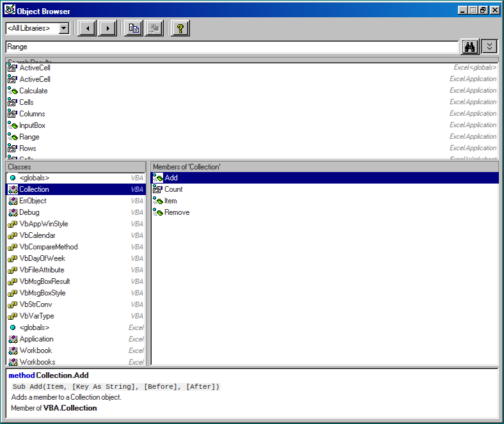
Task: Select the VbDayOfWeek enum
Action: click(x=75, y=258)
